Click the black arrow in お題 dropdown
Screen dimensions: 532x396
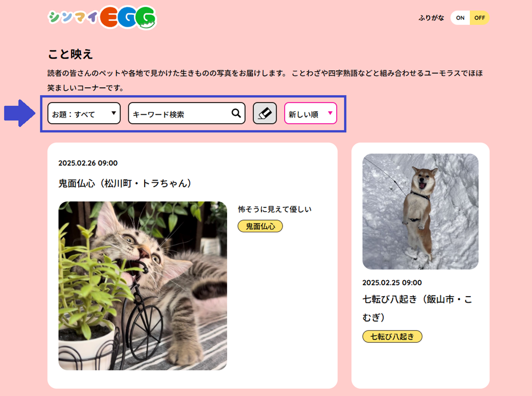pos(114,113)
